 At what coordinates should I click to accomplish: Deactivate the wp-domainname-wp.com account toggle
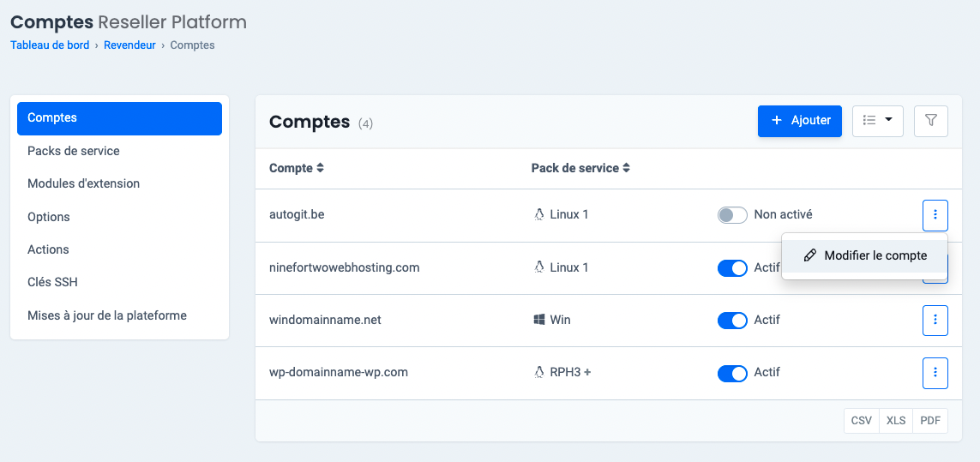[x=732, y=373]
